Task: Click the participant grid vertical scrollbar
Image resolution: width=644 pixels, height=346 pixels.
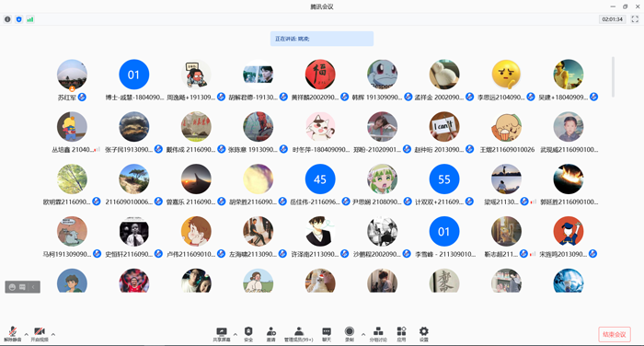Action: point(614,77)
